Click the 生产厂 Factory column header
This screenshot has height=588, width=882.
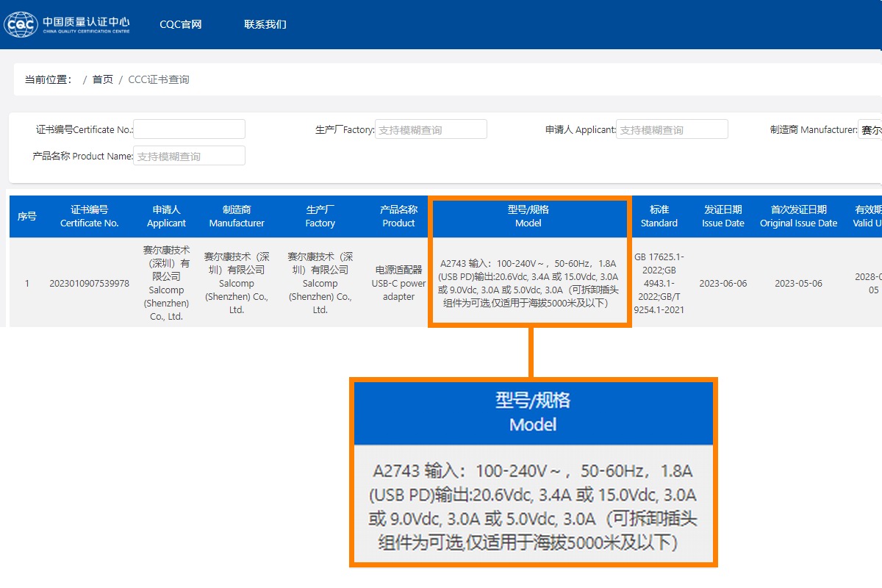point(320,216)
